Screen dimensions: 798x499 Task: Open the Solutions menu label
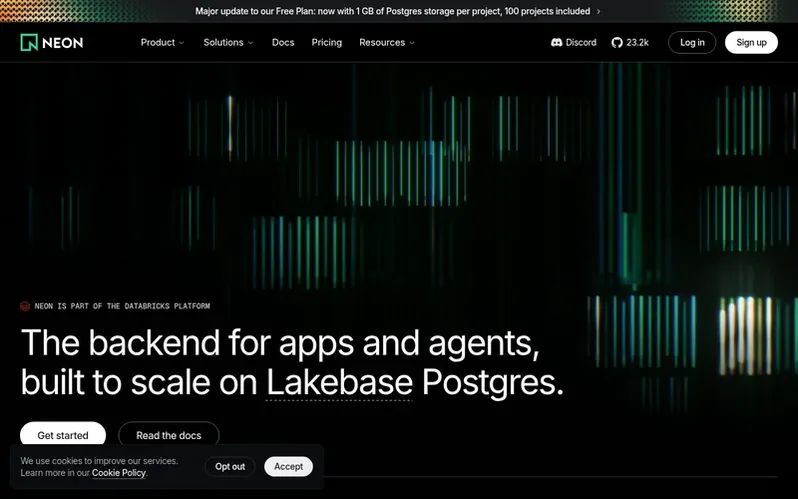click(223, 42)
